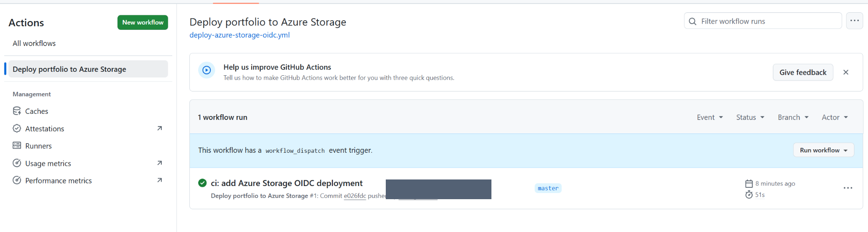Viewport: 868px width, 232px height.
Task: Open the workflow options kebab menu at top right
Action: coord(854,21)
